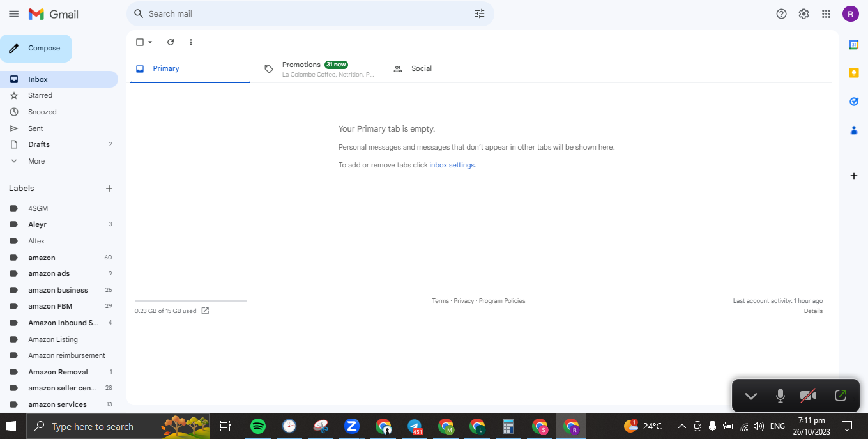Toggle the camera in overlay
The image size is (868, 439).
pos(808,396)
